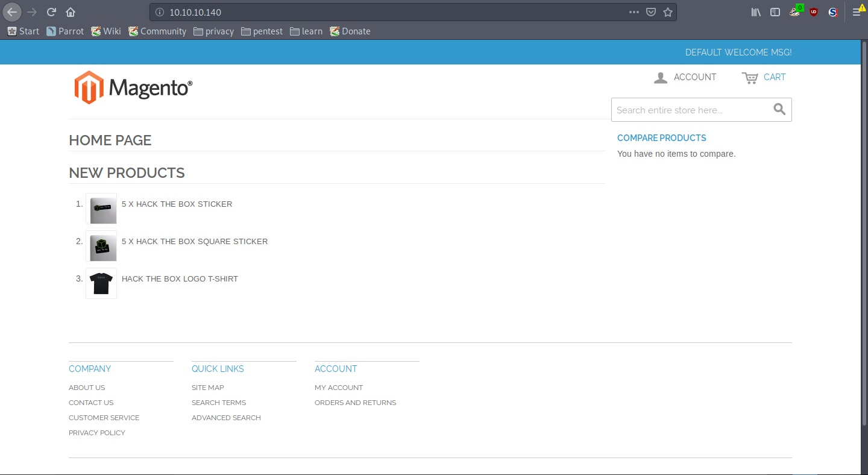Open the Donate bookmark
868x475 pixels.
click(350, 31)
